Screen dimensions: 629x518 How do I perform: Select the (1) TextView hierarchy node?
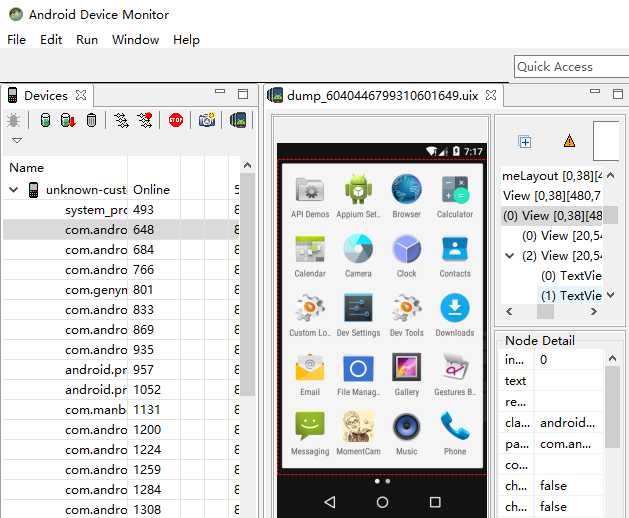click(571, 295)
